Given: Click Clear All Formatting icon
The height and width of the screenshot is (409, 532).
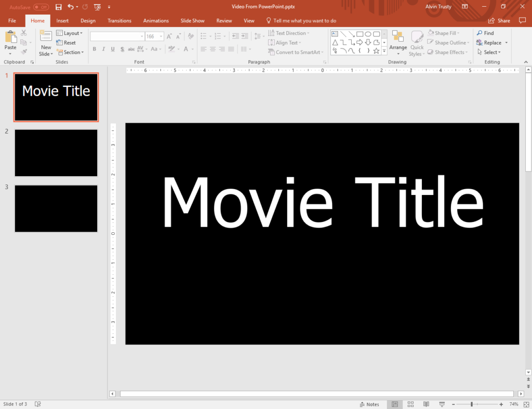Looking at the screenshot, I should [191, 36].
